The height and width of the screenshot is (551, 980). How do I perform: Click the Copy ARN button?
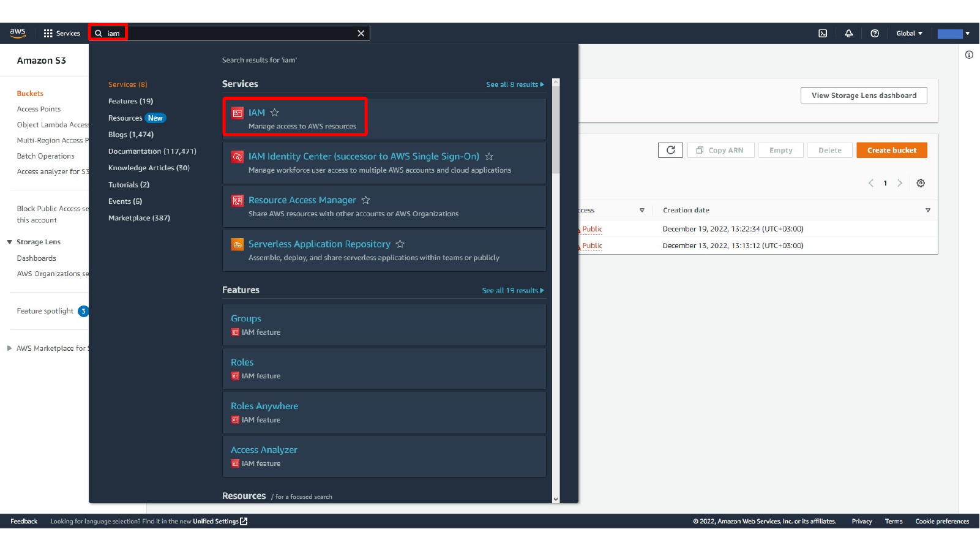721,150
